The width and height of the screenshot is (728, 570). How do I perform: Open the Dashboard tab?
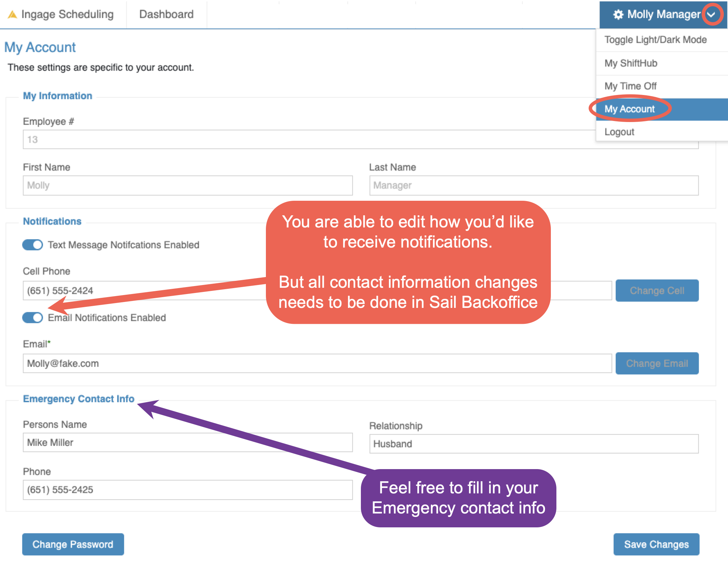(x=166, y=15)
